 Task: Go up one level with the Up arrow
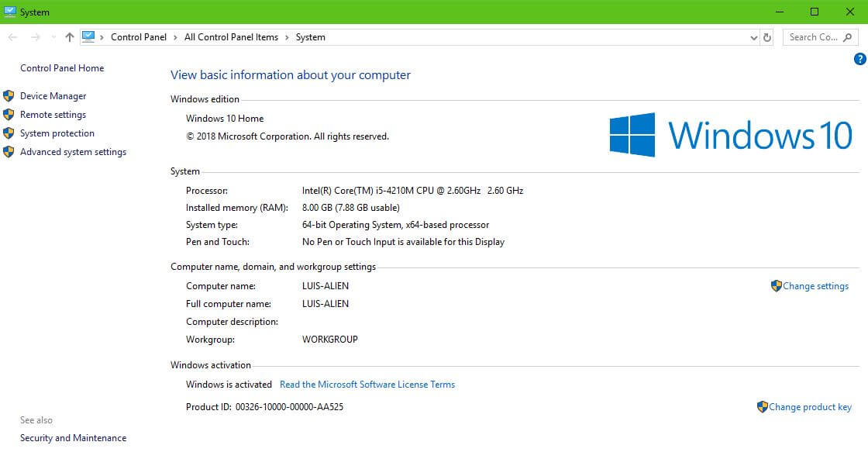click(69, 37)
